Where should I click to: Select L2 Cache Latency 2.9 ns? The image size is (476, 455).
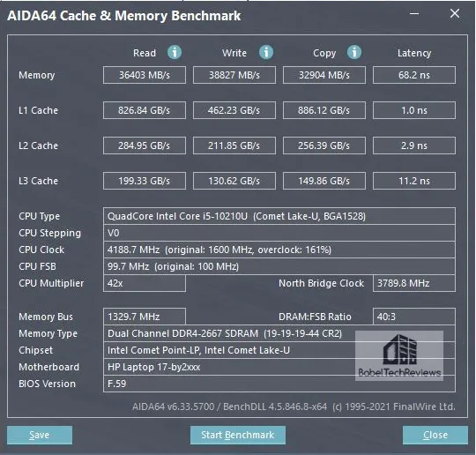(x=414, y=145)
